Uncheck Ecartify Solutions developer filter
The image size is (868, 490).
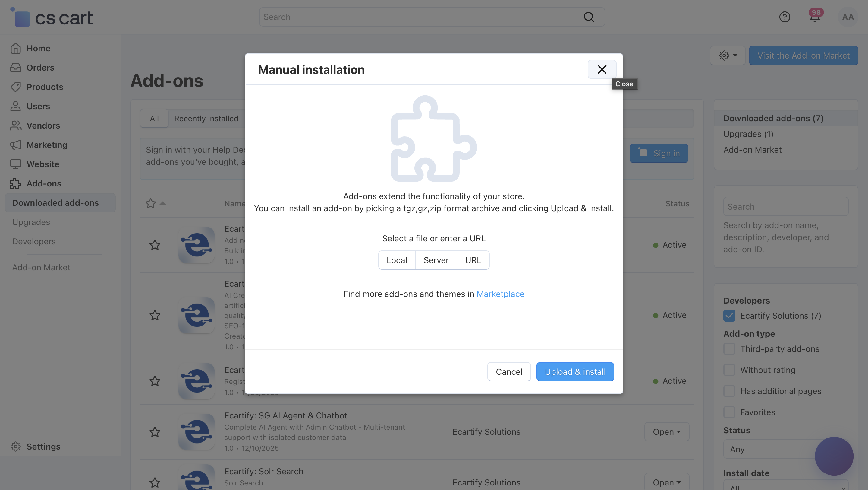[729, 316]
